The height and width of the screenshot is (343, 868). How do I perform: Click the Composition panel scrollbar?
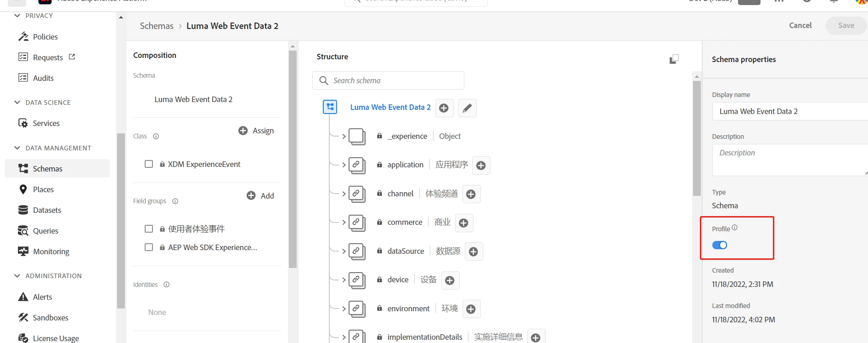293,159
